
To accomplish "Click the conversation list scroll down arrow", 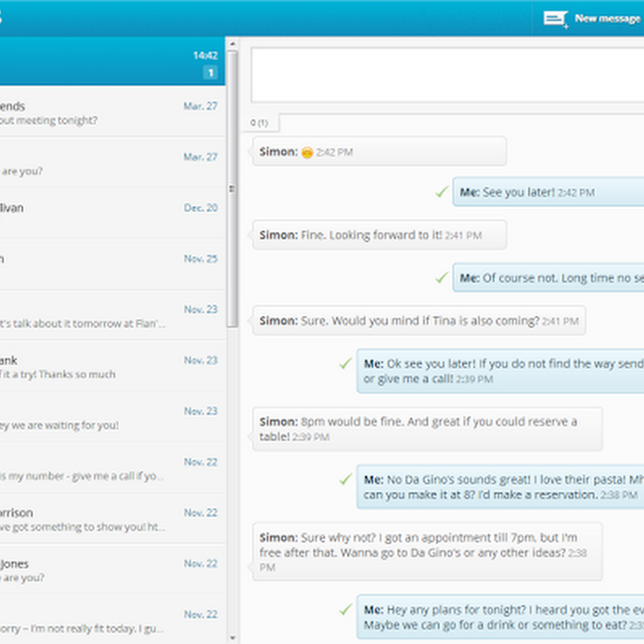I will [233, 638].
